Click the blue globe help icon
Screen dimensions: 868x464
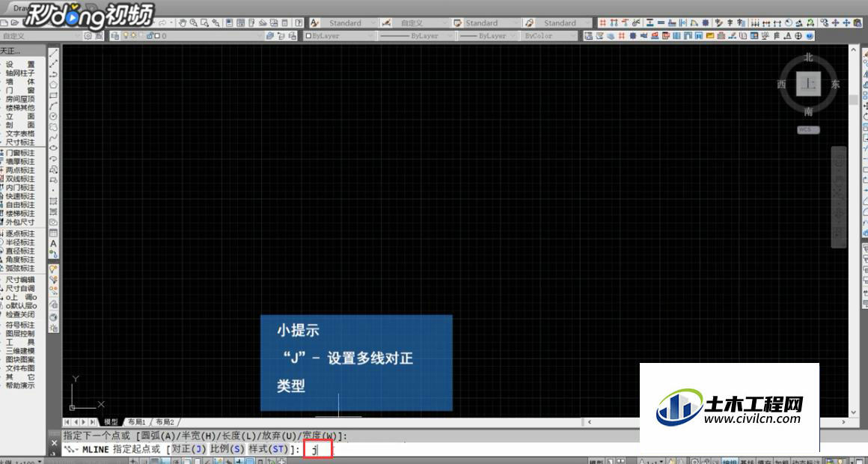point(810,35)
